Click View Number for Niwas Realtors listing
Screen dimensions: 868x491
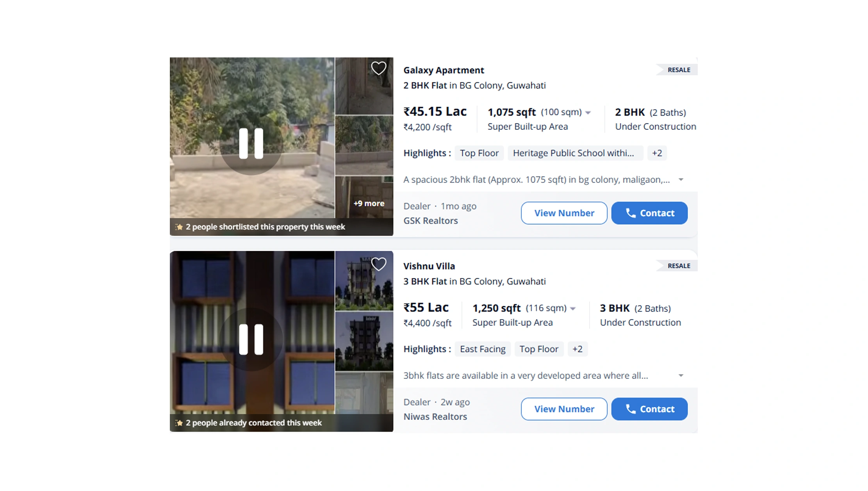[564, 409]
